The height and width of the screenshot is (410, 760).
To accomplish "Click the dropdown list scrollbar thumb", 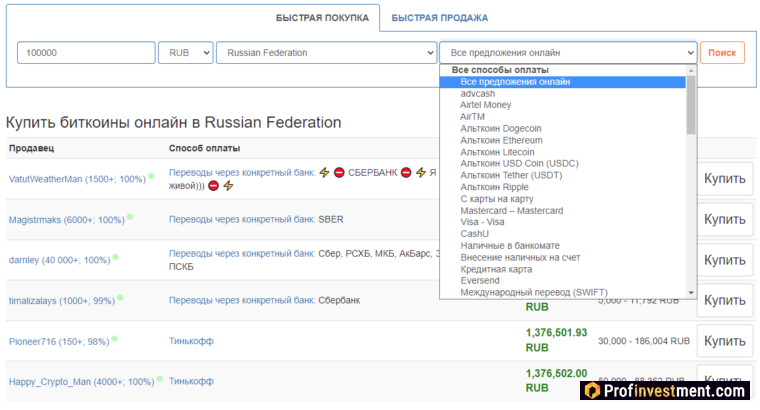I will 691,105.
